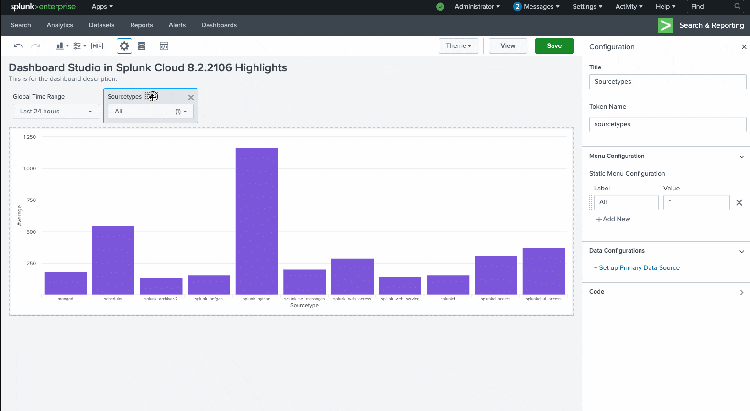Open the add chart icon menu
This screenshot has height=411, width=750.
tap(59, 46)
